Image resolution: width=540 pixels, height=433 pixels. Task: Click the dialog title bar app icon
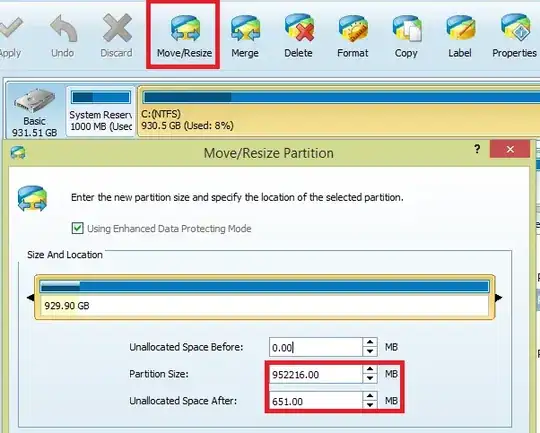coord(18,152)
